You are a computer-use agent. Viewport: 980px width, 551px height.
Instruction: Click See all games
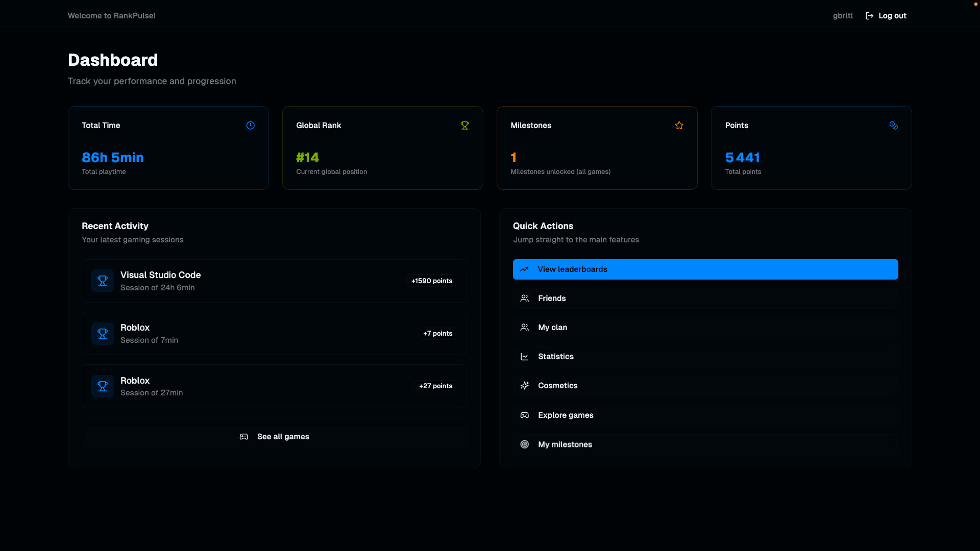click(274, 436)
